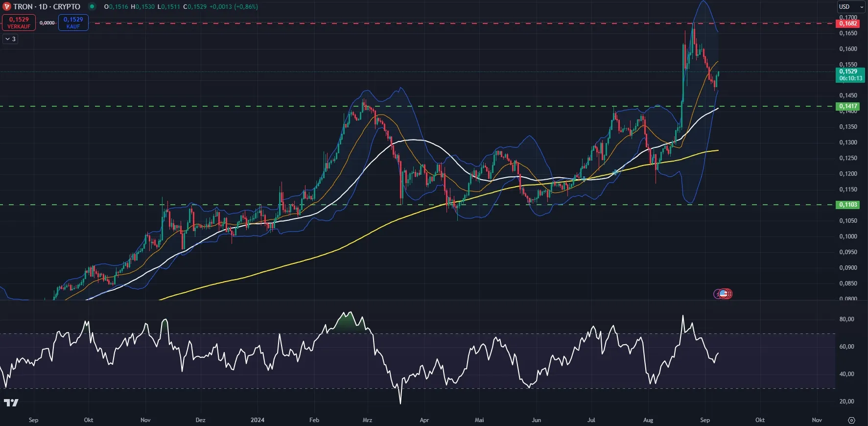Click the high value H0,1530
Viewport: 868px width, 426px height.
pos(142,7)
